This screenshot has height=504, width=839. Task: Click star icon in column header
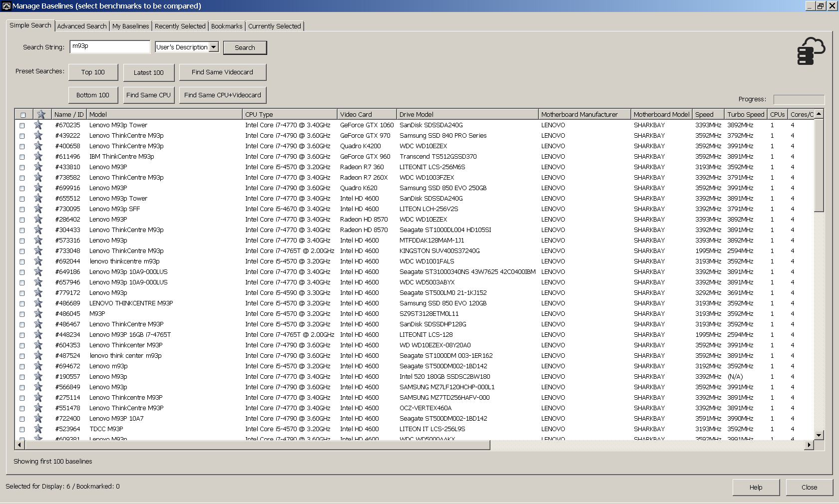[41, 114]
